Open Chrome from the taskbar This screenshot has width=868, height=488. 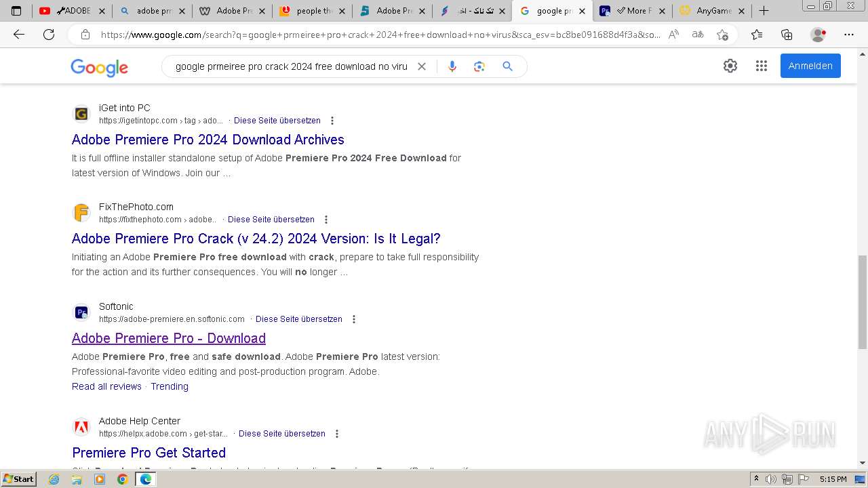122,479
